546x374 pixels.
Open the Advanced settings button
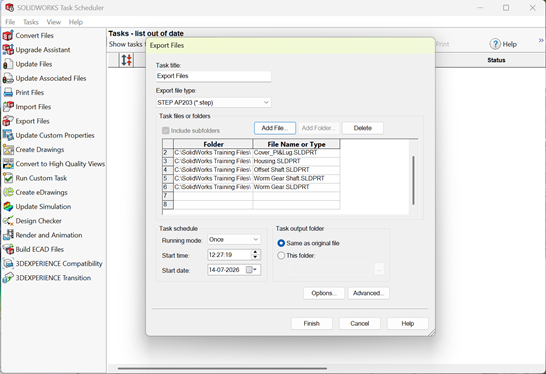[368, 293]
